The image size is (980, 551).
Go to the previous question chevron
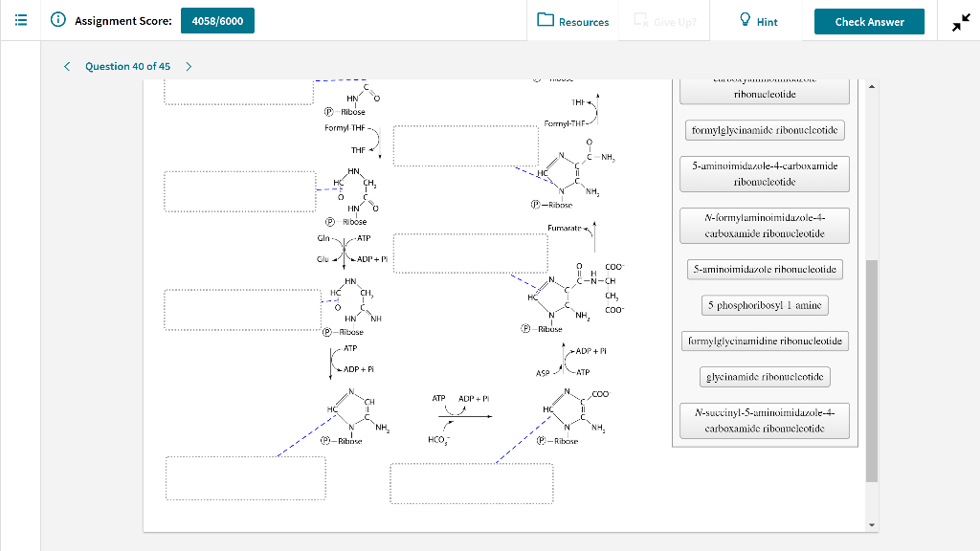pyautogui.click(x=66, y=66)
